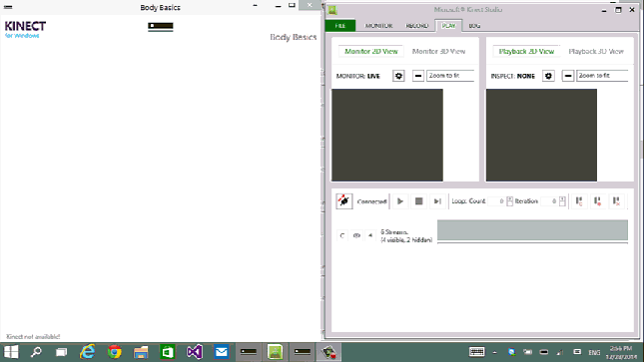Switch to Monitor 3D View
The width and height of the screenshot is (644, 362).
tap(438, 51)
